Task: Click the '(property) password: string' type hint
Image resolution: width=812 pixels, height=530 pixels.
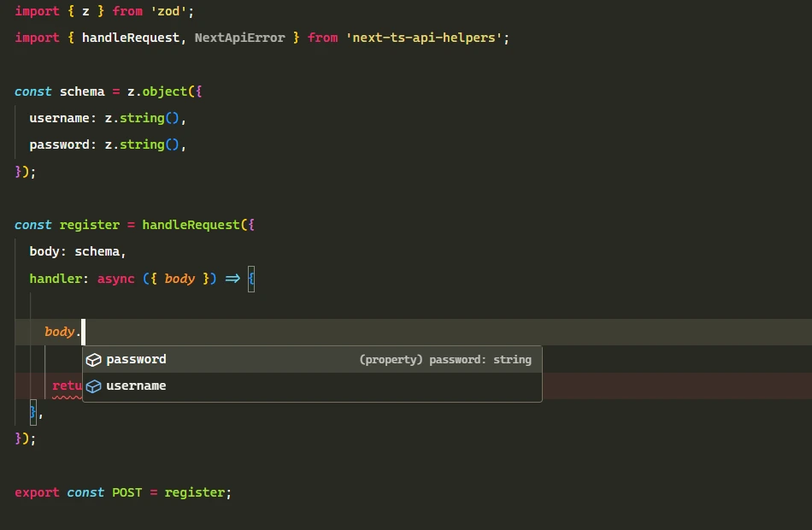Action: click(444, 359)
